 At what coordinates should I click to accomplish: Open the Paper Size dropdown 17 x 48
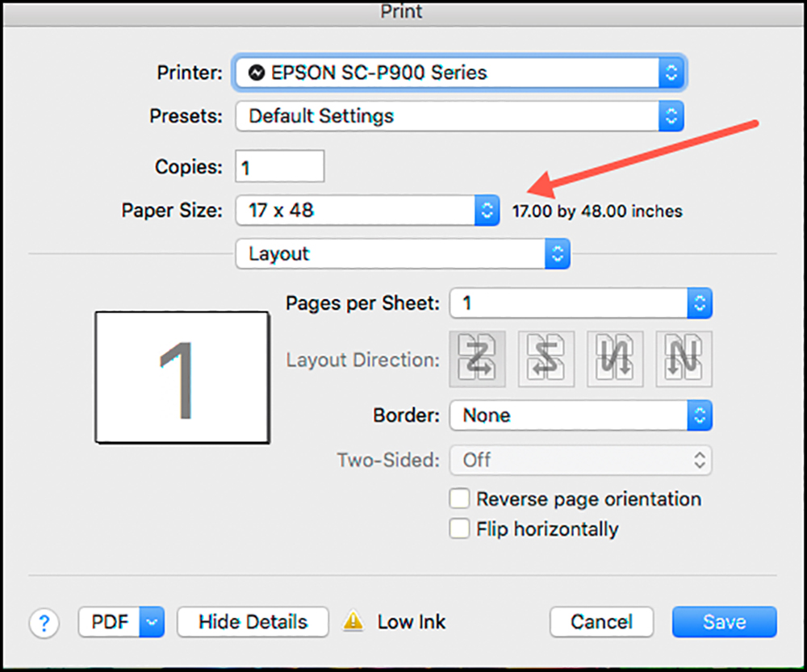tap(367, 210)
